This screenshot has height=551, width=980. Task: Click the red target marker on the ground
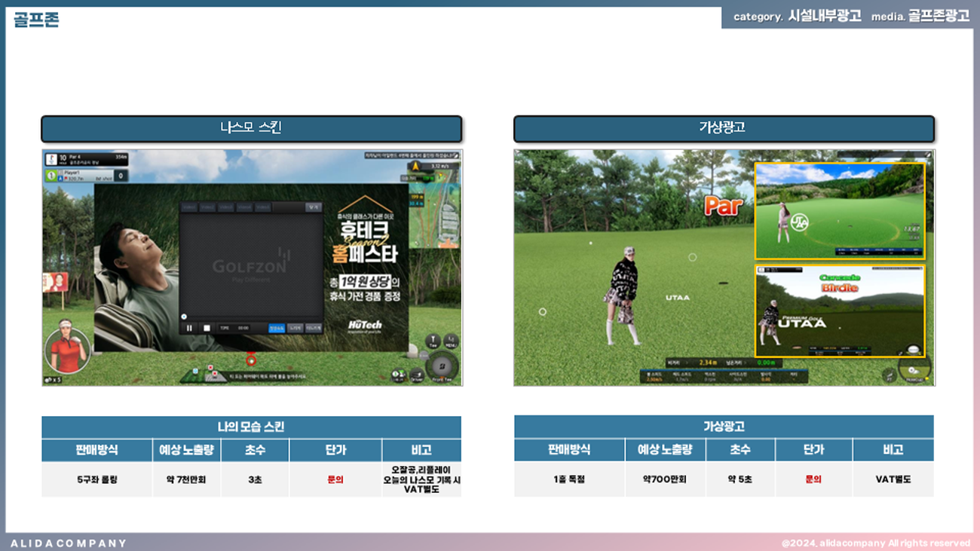tap(251, 361)
